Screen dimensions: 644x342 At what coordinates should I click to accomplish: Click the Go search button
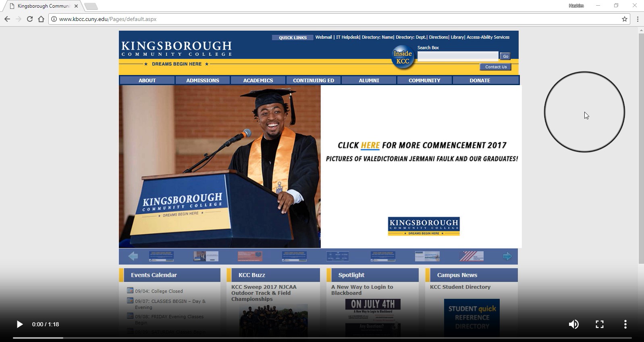[x=505, y=56]
